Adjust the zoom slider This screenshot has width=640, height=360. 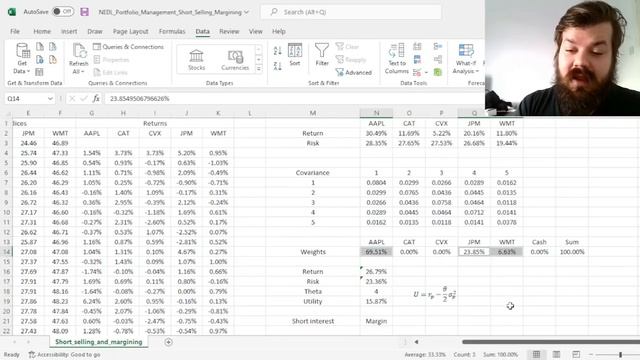[x=620, y=354]
